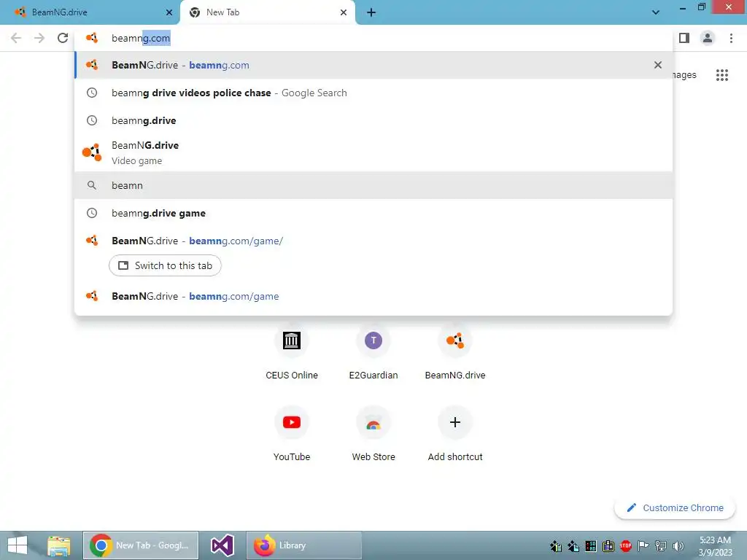Open the profile avatar menu
This screenshot has width=747, height=560.
[708, 38]
